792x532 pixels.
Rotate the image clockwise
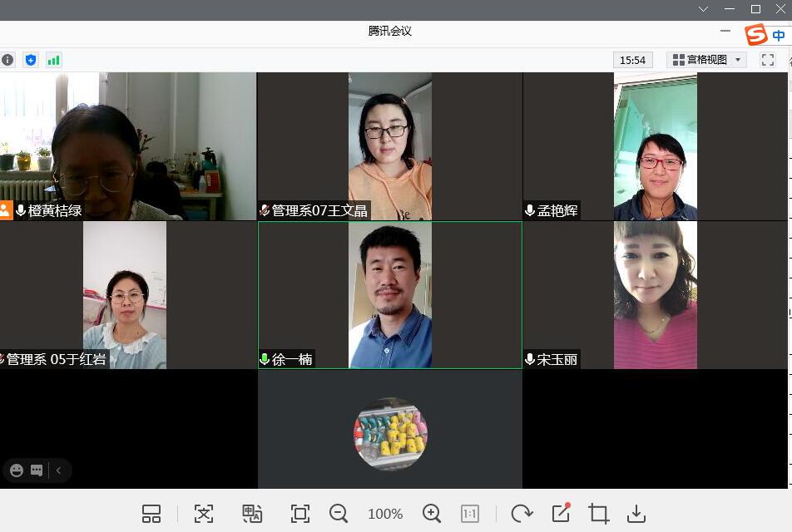(522, 514)
